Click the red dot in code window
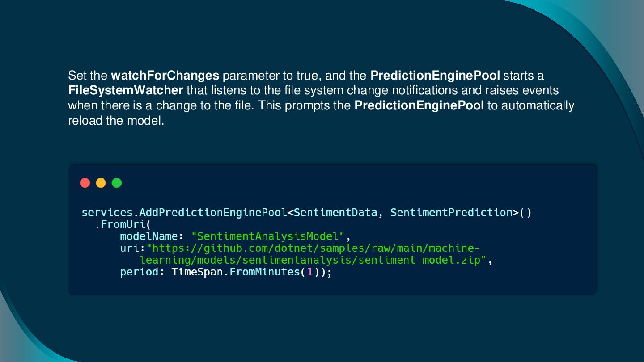The width and height of the screenshot is (644, 362). click(85, 183)
